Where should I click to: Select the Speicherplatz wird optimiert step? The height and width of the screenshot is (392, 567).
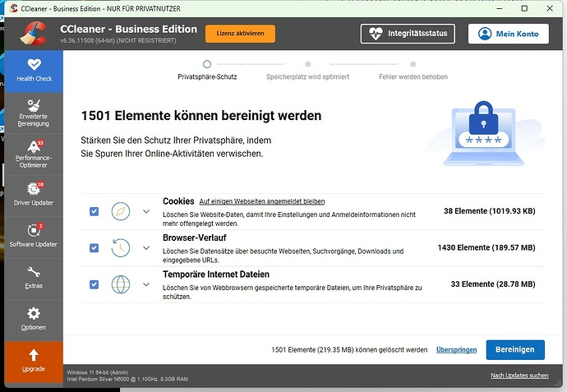[307, 70]
